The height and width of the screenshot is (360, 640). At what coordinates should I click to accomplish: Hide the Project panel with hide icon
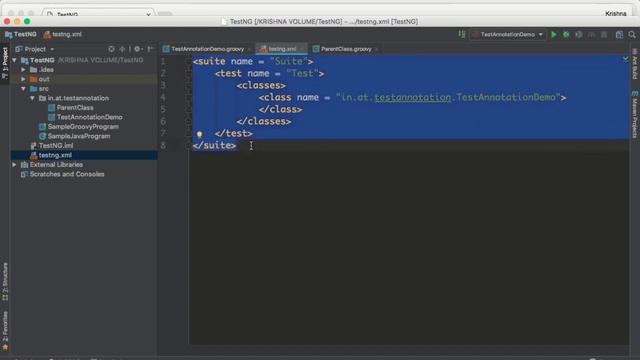click(151, 49)
